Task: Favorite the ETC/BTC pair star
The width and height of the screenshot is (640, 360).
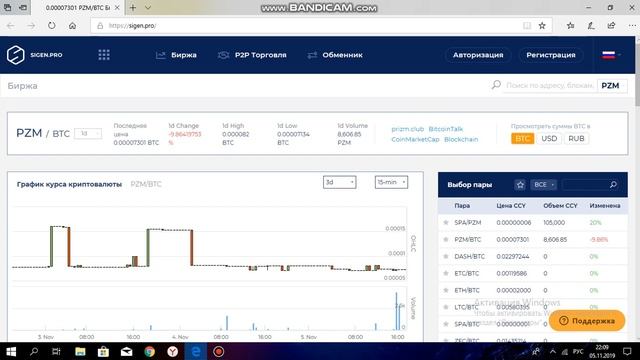Action: tap(446, 273)
